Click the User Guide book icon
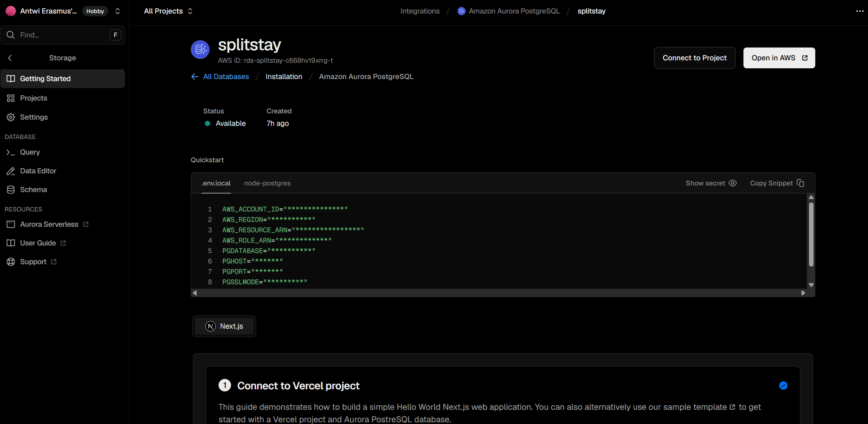This screenshot has width=868, height=424. click(11, 243)
